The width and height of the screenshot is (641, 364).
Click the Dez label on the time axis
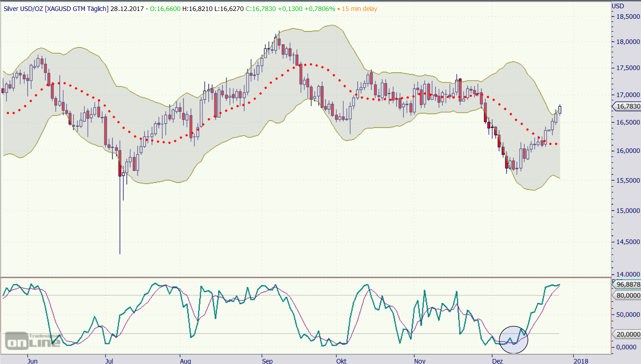point(499,360)
